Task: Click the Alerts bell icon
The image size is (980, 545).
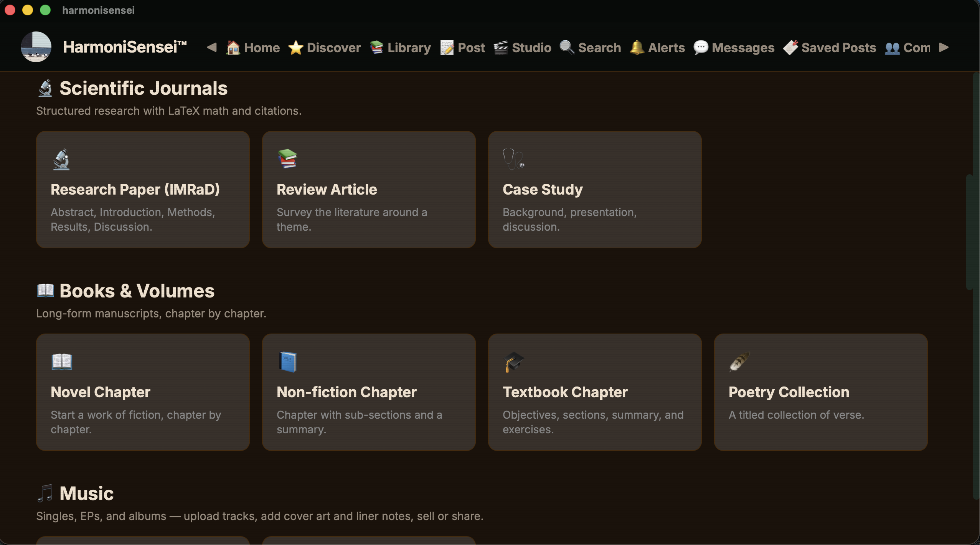Action: pyautogui.click(x=637, y=48)
